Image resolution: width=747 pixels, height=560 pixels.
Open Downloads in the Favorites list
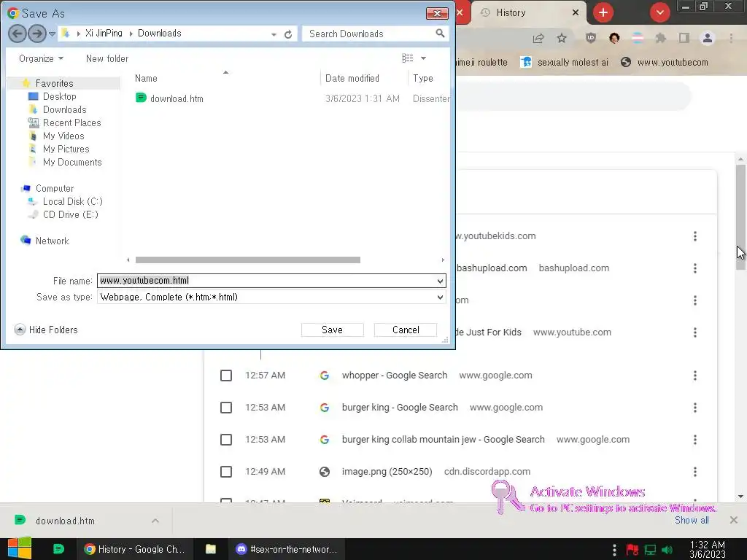pos(64,109)
